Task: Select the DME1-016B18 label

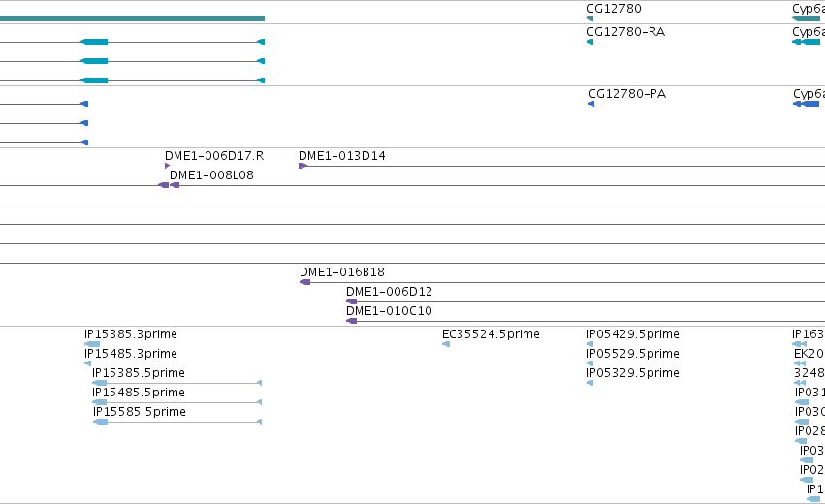Action: 342,272
